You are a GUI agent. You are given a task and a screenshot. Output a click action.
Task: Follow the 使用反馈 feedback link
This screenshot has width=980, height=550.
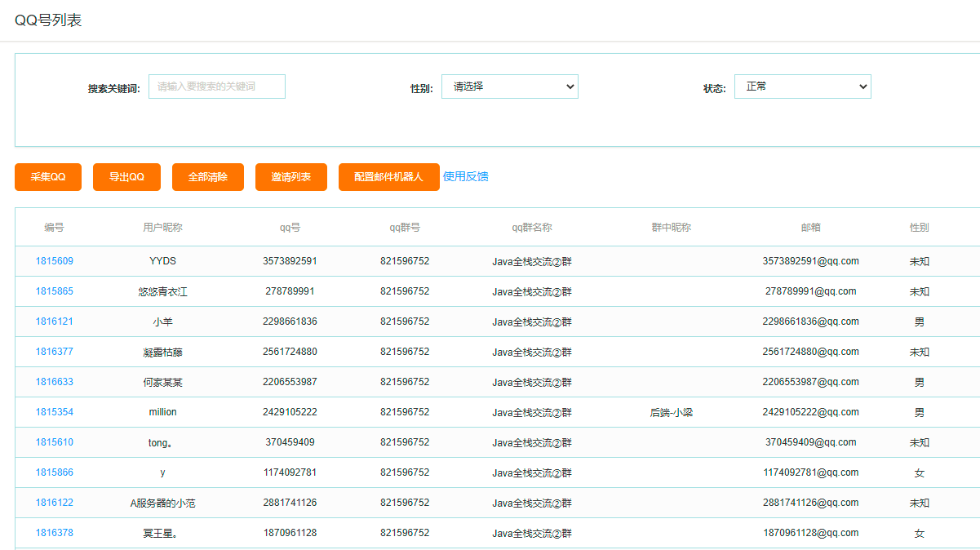[465, 176]
